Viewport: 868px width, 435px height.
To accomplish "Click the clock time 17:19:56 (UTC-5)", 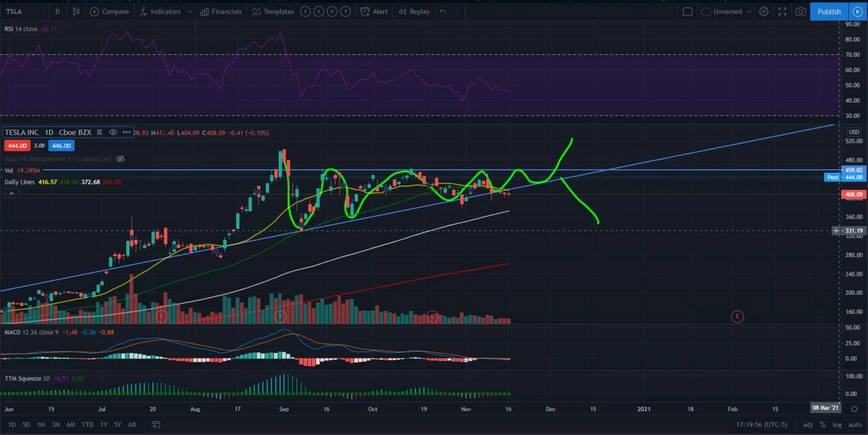I will [x=763, y=425].
